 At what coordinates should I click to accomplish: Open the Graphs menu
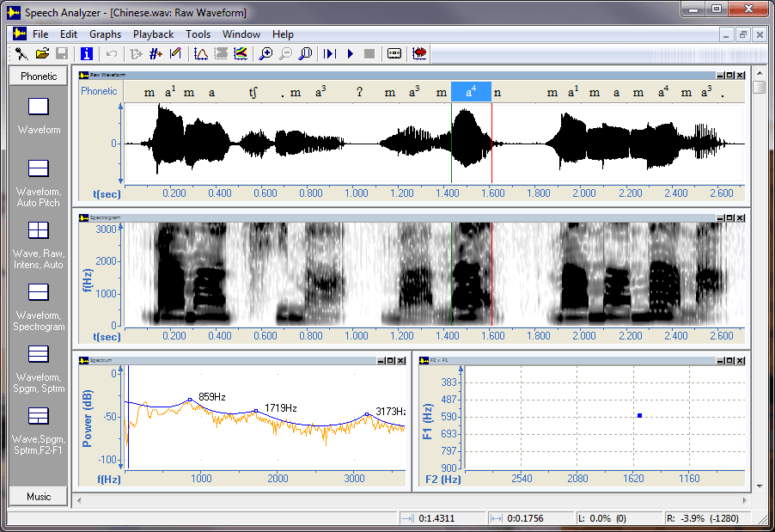(x=105, y=34)
